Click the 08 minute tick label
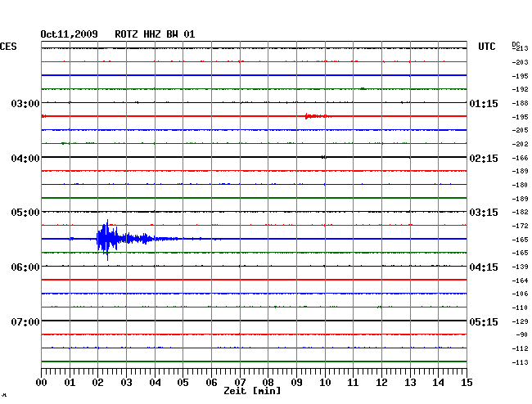Viewport: 532px width, 404px height. click(x=268, y=383)
